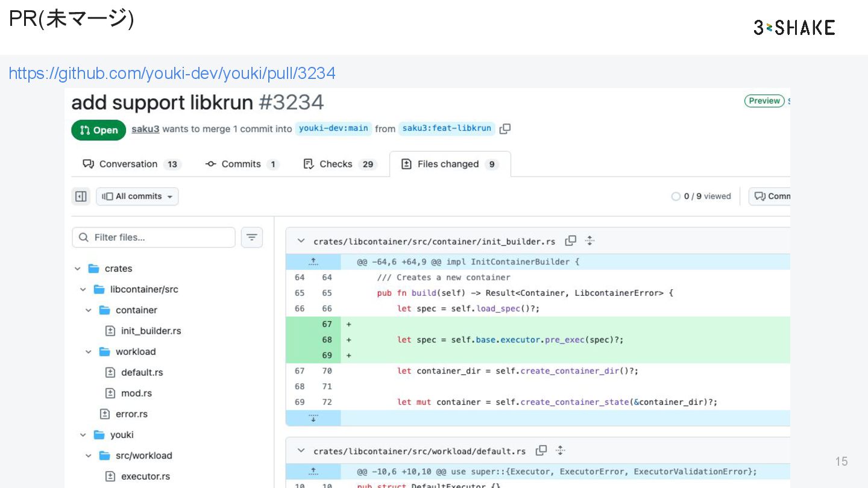
Task: Collapse the youki folder chevron
Action: [x=83, y=435]
